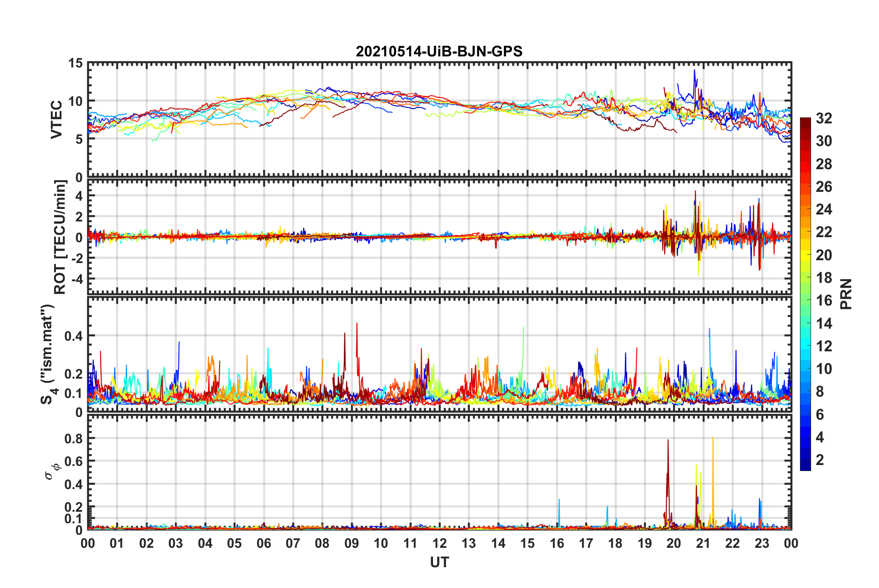Click the sigma-phi axis tick label "0.8"
The image size is (879, 588).
point(73,438)
